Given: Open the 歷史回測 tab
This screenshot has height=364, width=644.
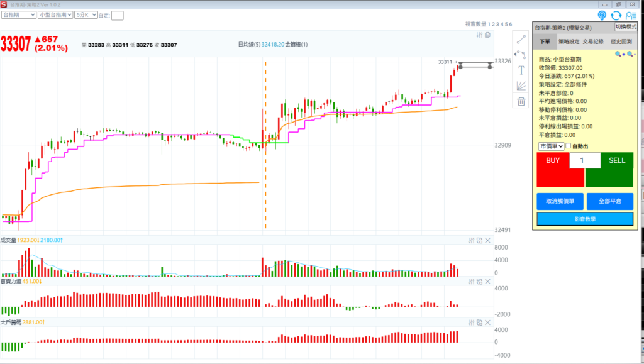Looking at the screenshot, I should click(x=622, y=41).
